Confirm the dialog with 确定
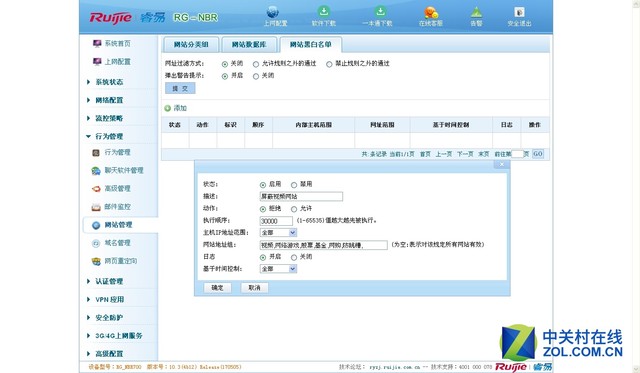Image resolution: width=640 pixels, height=373 pixels. (x=218, y=288)
